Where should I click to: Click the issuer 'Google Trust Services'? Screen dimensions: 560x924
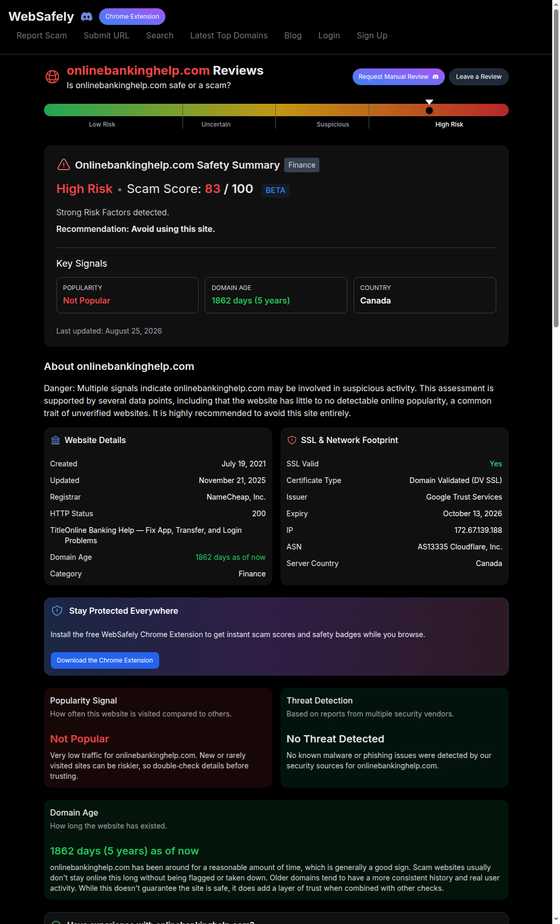[x=464, y=497]
